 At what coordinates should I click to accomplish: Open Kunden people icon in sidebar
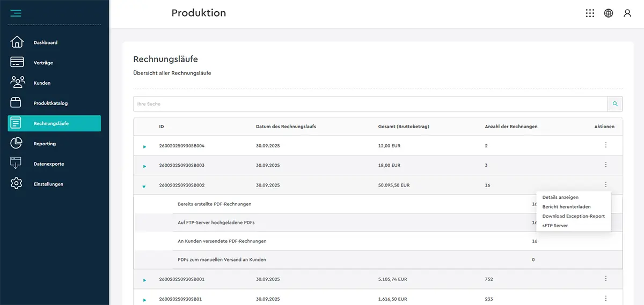click(x=17, y=83)
